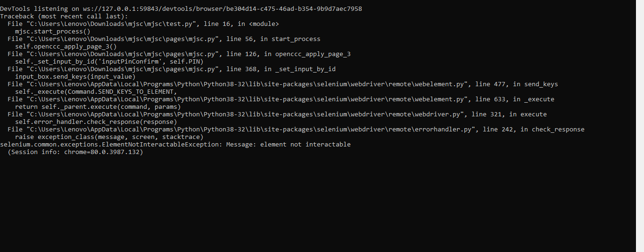Click the error_handler.check_response(response) line
The image size is (644, 252).
click(x=96, y=122)
